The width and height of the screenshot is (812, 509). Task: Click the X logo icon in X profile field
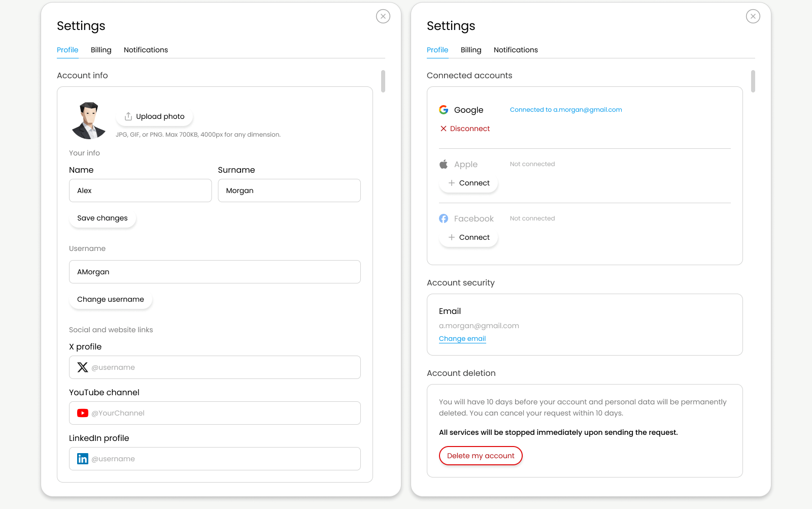83,367
